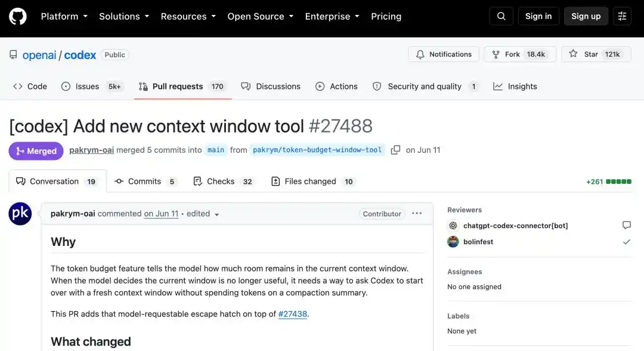Open pakrym-oai profile link in merge line
644x351 pixels.
point(92,150)
